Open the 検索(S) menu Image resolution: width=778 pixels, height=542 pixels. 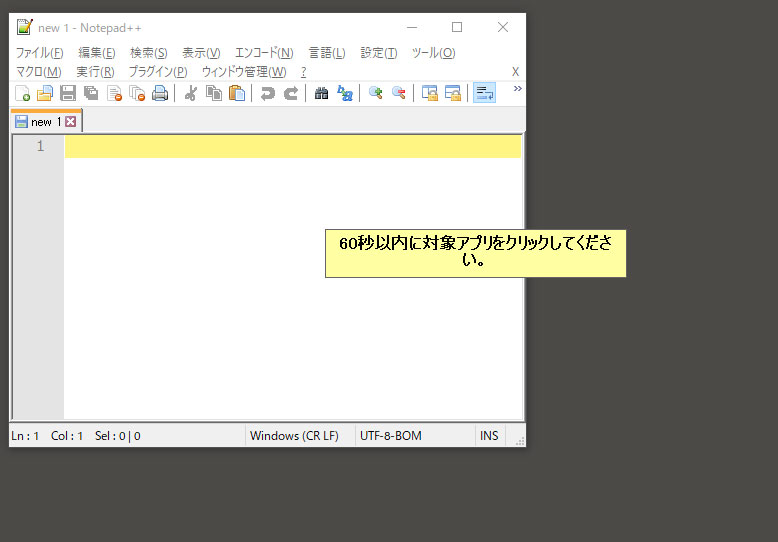click(148, 53)
